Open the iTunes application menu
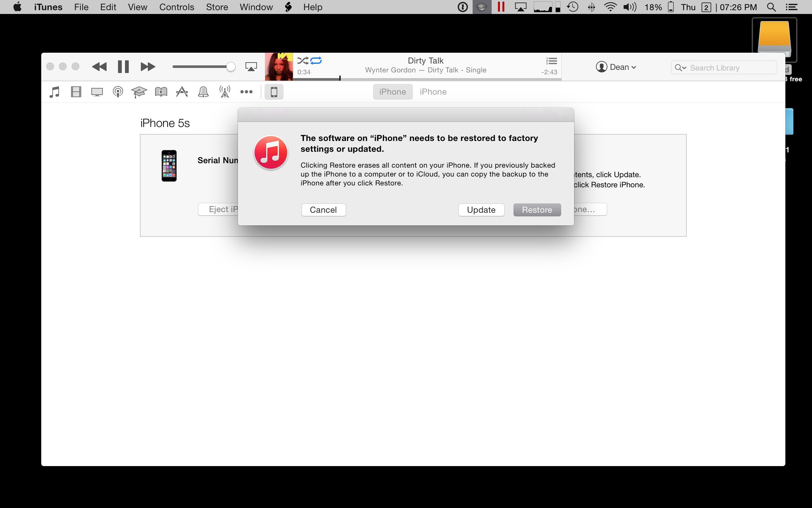The height and width of the screenshot is (508, 812). (48, 7)
